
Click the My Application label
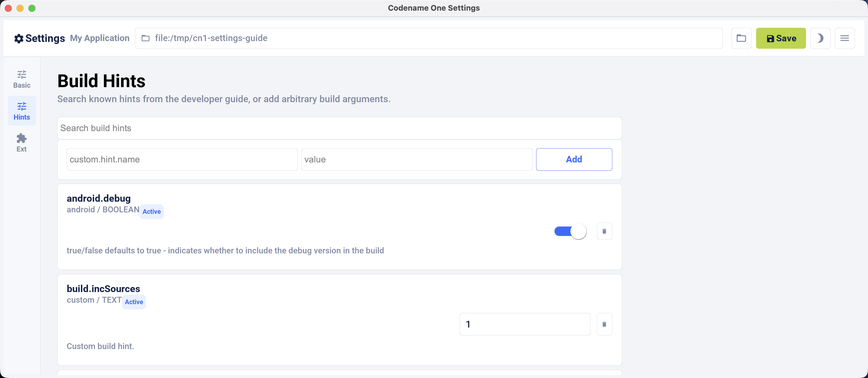click(x=100, y=38)
